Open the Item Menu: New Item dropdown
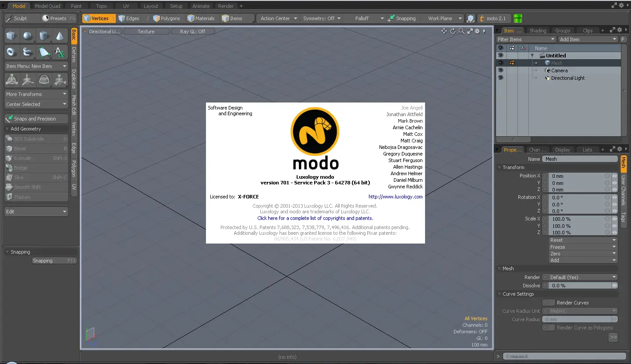Viewport: 631px width, 364px height. [36, 66]
